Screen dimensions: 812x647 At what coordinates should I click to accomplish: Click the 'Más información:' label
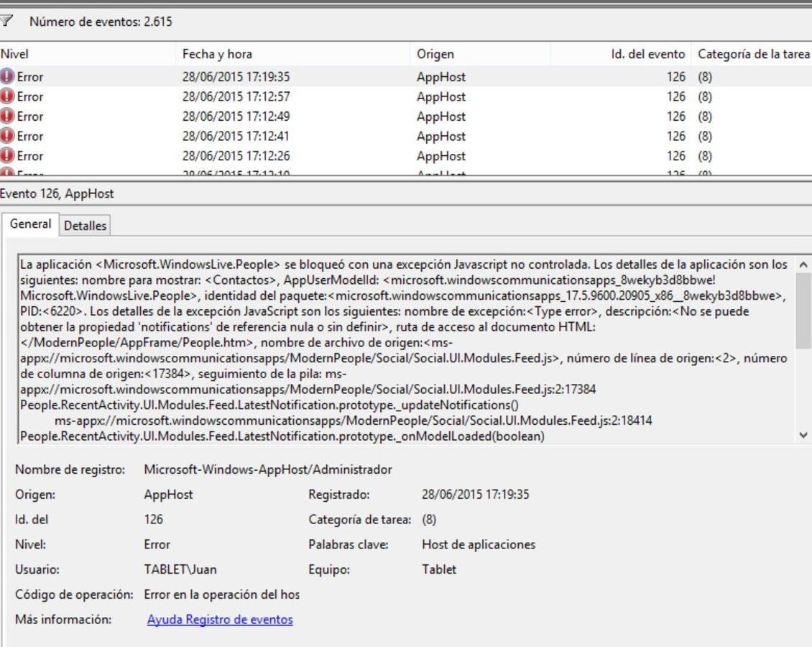tap(63, 620)
